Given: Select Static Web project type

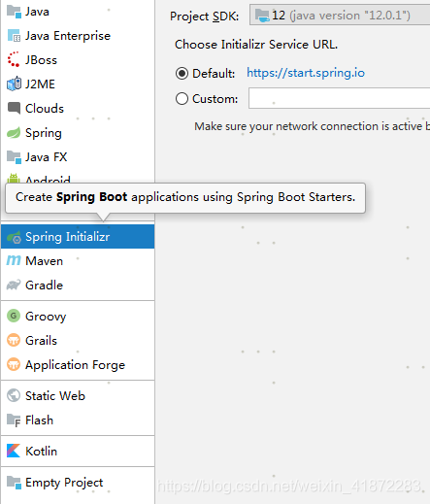Looking at the screenshot, I should coord(78,395).
